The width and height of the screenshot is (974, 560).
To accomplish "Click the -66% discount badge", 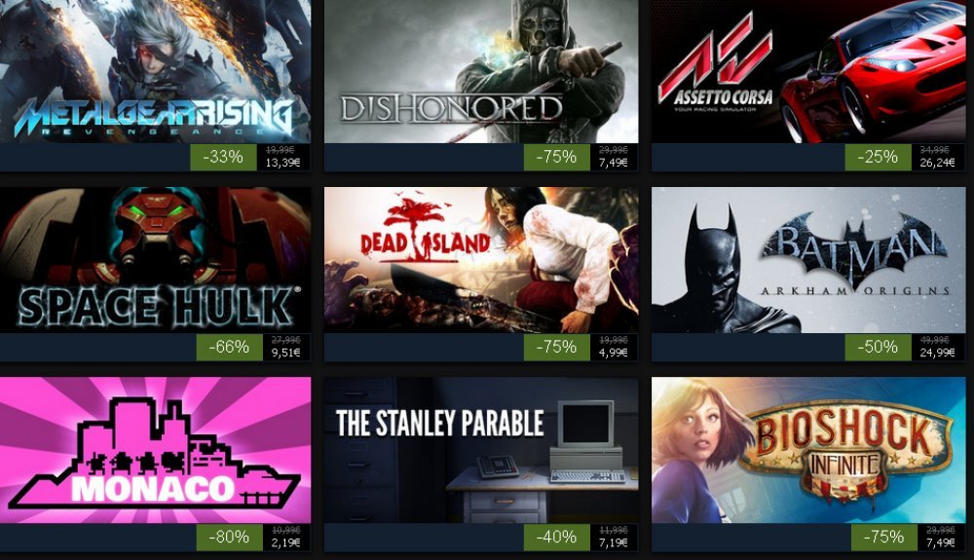I will pyautogui.click(x=229, y=347).
